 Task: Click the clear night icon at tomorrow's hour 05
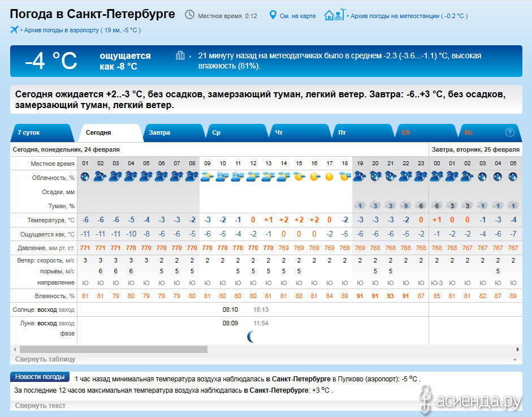(513, 177)
